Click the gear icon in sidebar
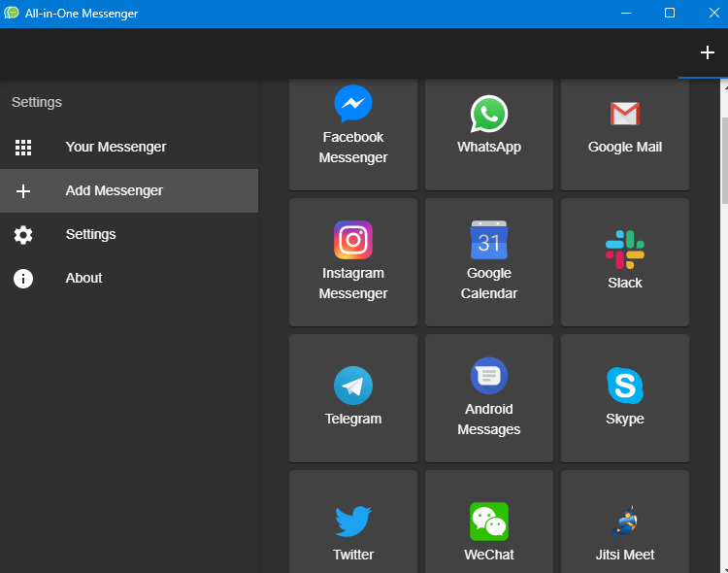 point(23,235)
